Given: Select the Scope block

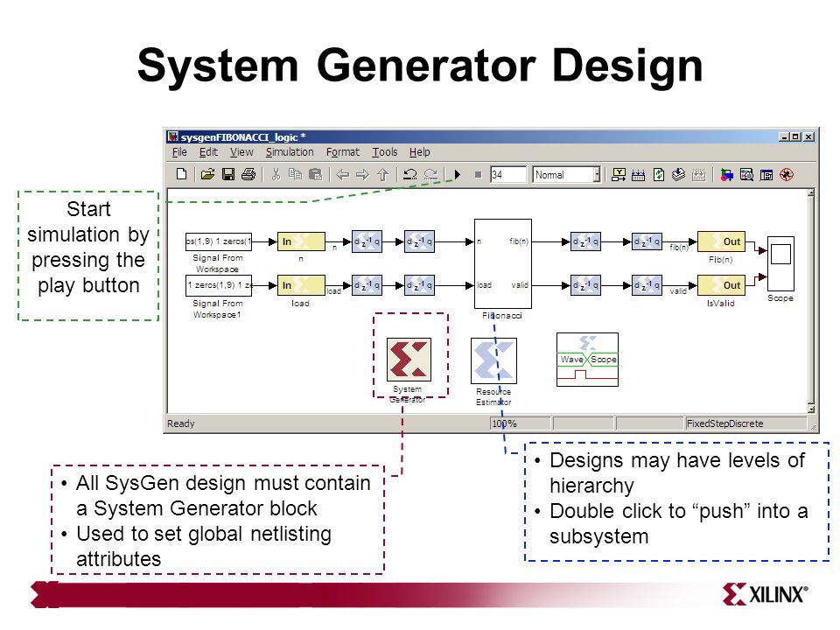Looking at the screenshot, I should (780, 263).
